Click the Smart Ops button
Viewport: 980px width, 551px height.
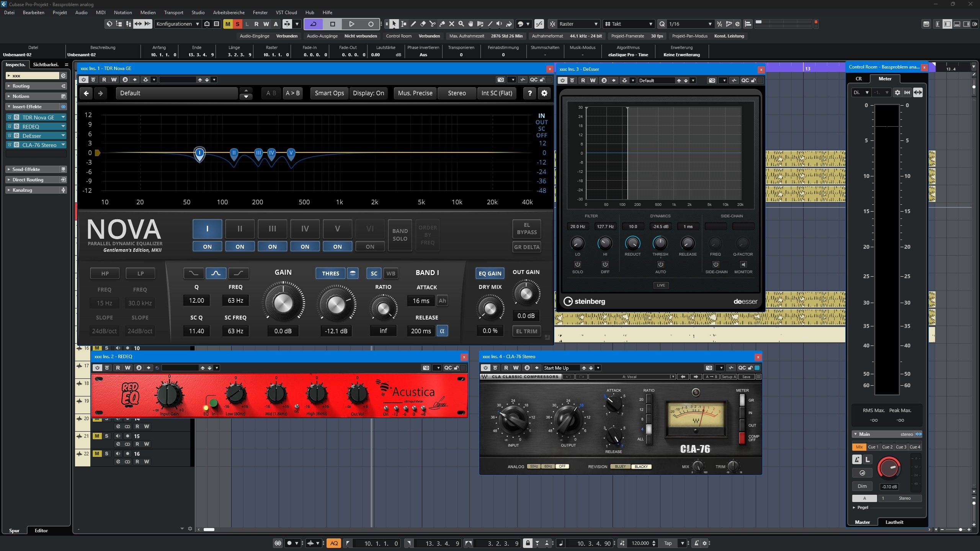(x=329, y=93)
